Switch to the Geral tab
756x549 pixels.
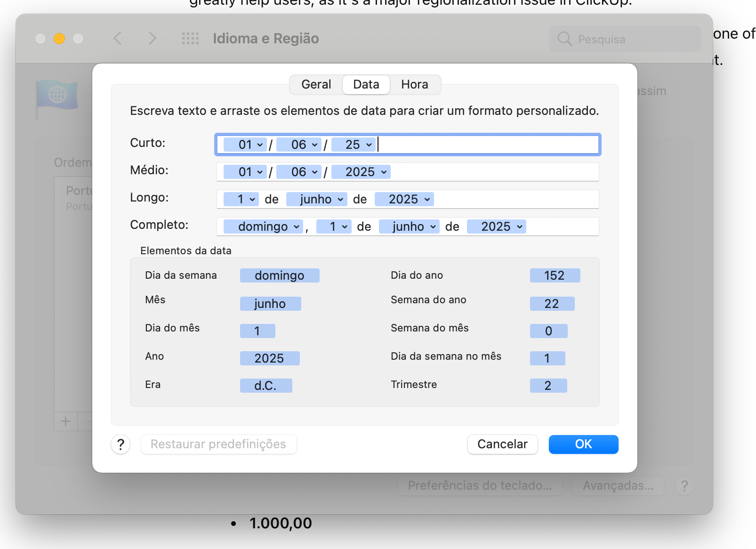pos(316,84)
